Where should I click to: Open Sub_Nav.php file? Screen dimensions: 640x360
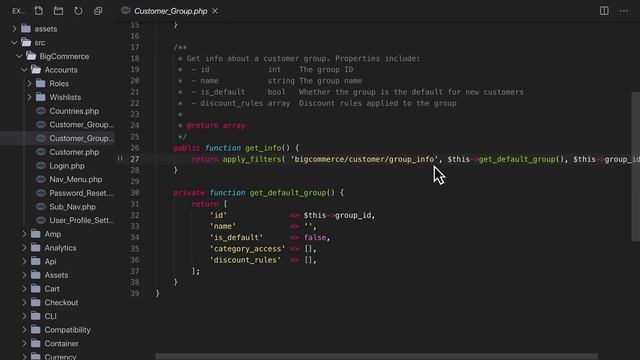coord(72,207)
